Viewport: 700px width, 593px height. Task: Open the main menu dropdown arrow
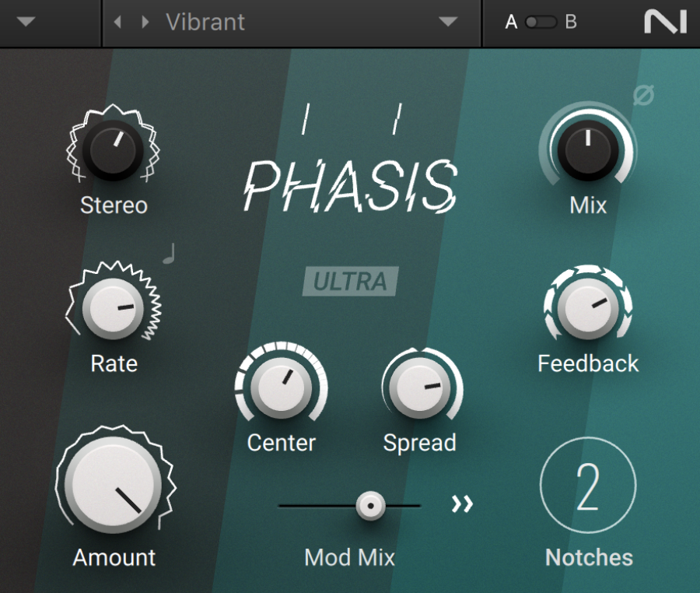click(26, 22)
